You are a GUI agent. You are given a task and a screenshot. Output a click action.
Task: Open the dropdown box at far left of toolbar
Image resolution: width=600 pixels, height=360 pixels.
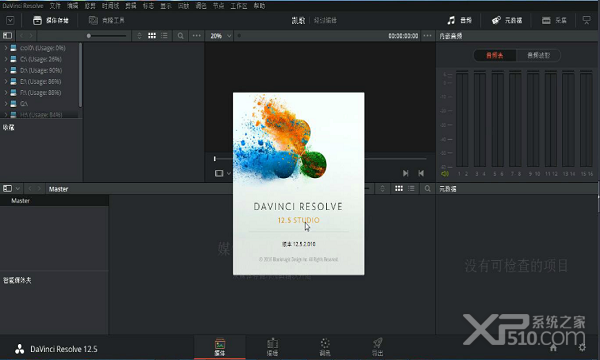pyautogui.click(x=10, y=20)
